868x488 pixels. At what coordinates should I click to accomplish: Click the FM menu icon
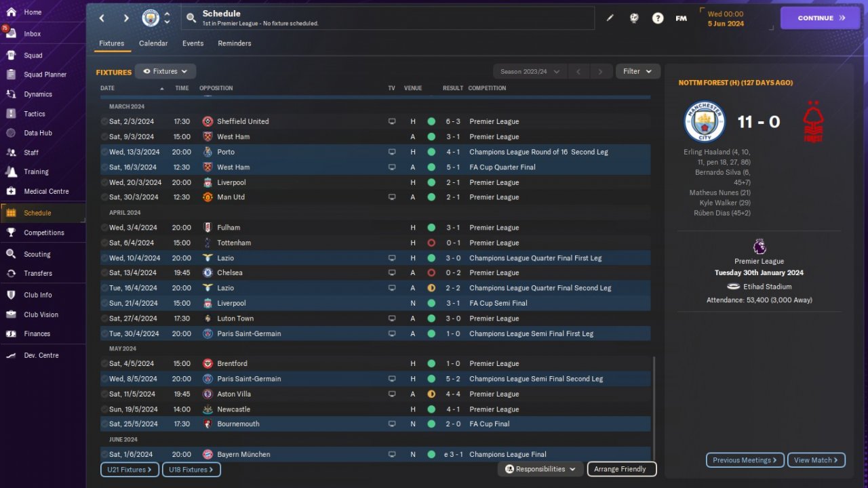coord(682,18)
